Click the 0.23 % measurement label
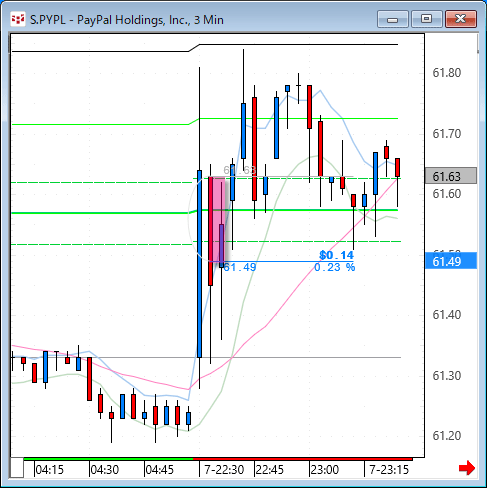This screenshot has height=488, width=487. tap(335, 267)
